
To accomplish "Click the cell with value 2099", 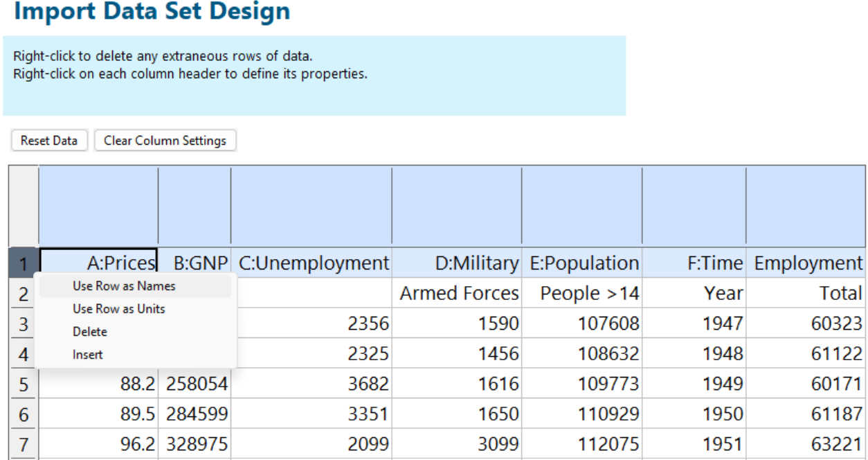I will [311, 444].
